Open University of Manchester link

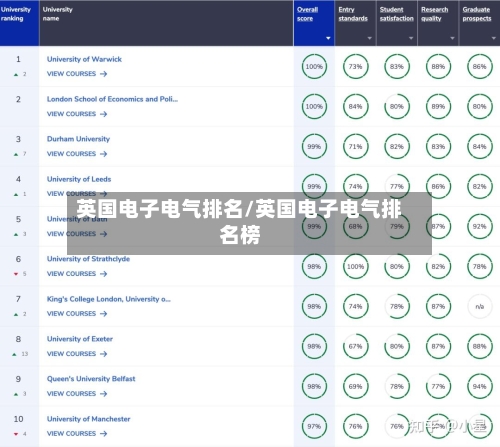tap(88, 419)
